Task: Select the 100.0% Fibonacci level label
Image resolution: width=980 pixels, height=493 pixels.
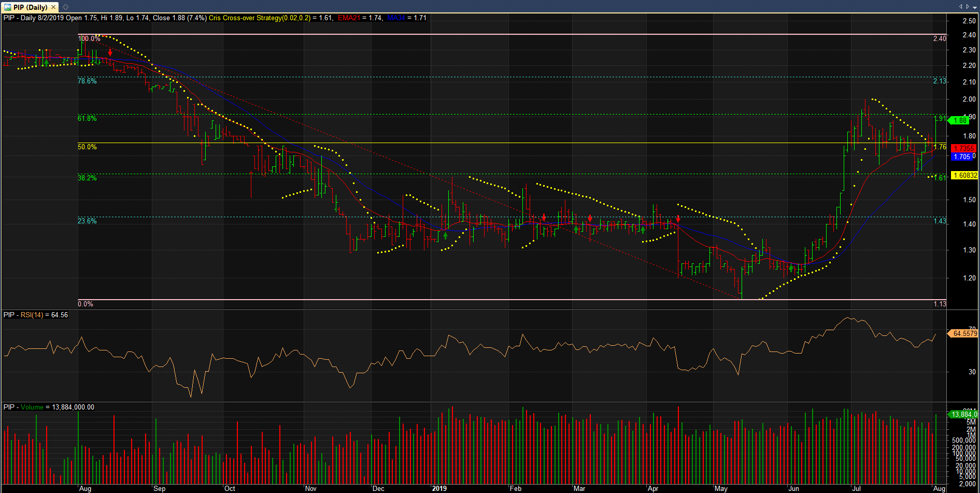Action: [89, 39]
